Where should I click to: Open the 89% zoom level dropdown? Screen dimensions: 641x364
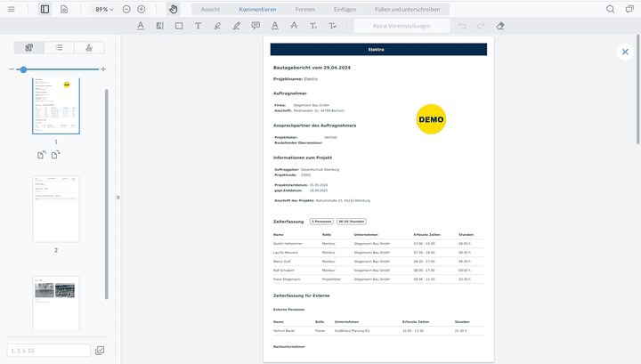coord(104,9)
